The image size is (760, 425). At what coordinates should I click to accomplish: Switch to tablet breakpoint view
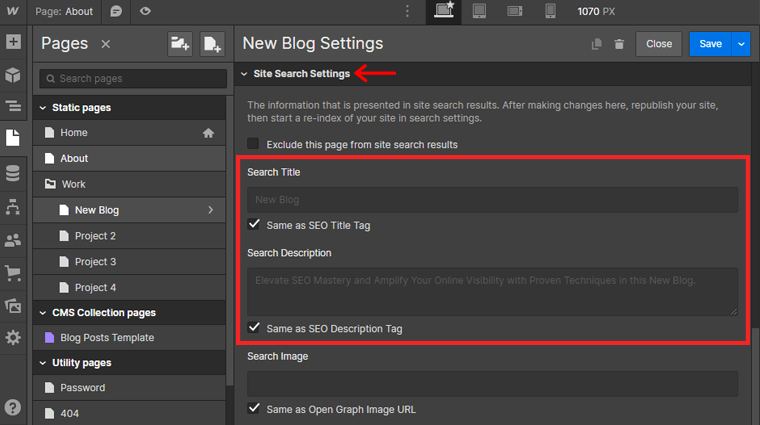(479, 12)
